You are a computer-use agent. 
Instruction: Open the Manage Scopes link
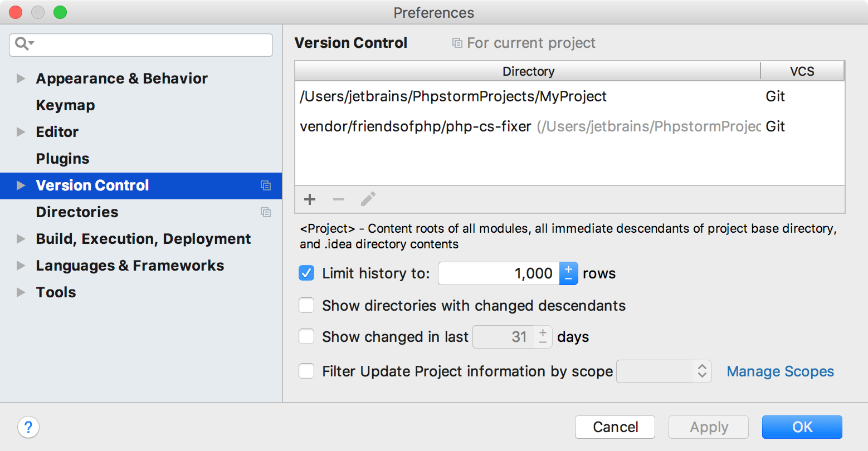779,371
